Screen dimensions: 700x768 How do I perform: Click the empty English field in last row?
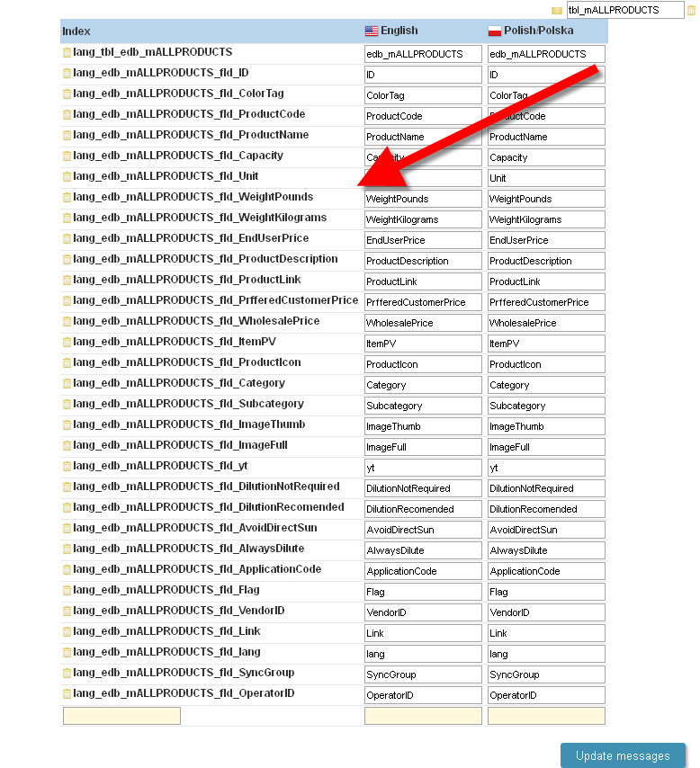(423, 716)
